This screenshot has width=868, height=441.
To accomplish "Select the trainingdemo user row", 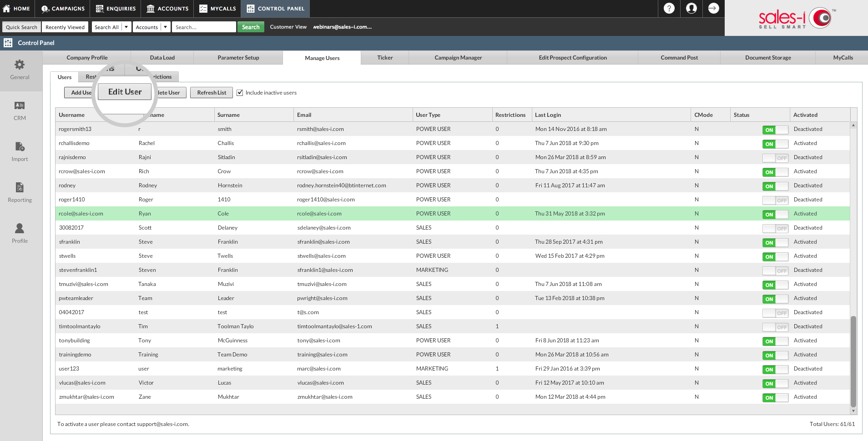I will point(453,355).
